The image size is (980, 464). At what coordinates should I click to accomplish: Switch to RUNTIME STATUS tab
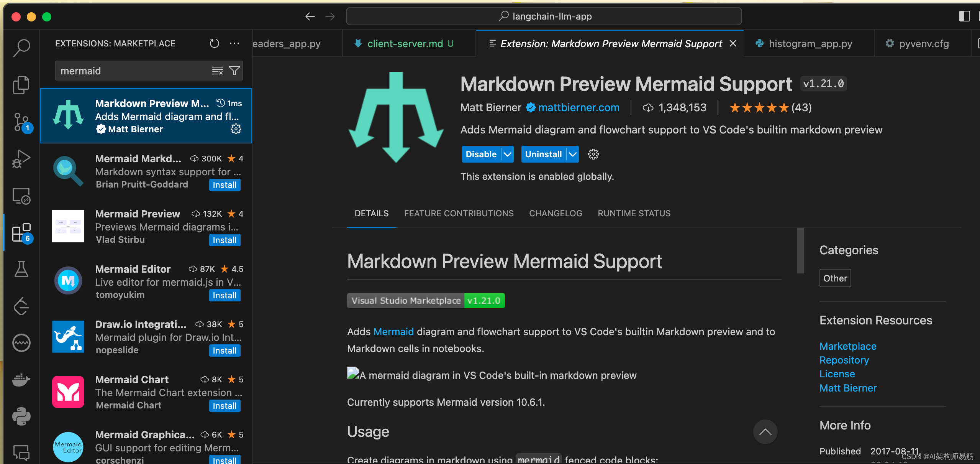pos(634,213)
